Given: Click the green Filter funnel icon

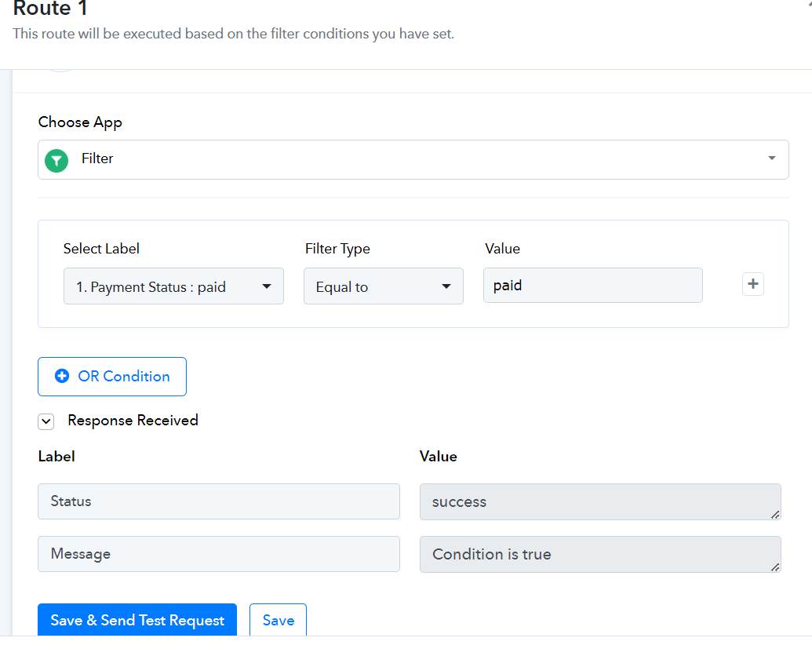Looking at the screenshot, I should (56, 160).
